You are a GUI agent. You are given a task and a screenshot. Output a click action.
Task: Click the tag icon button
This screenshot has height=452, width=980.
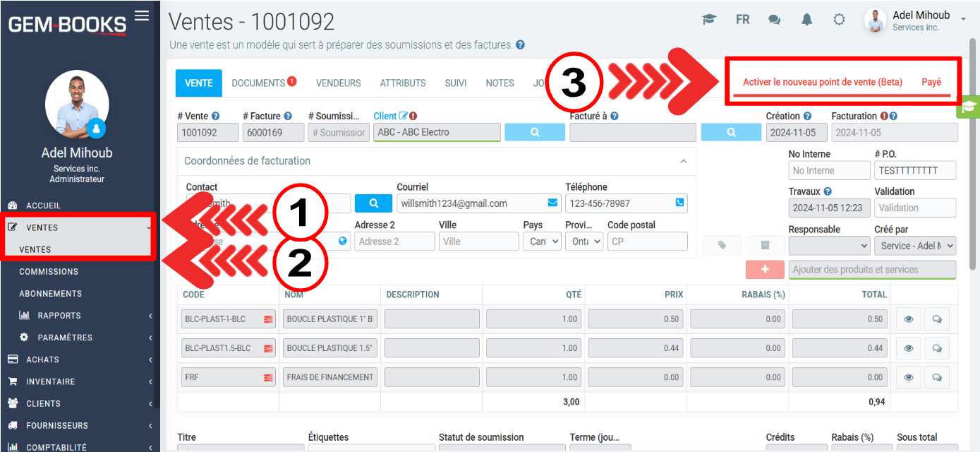(722, 246)
